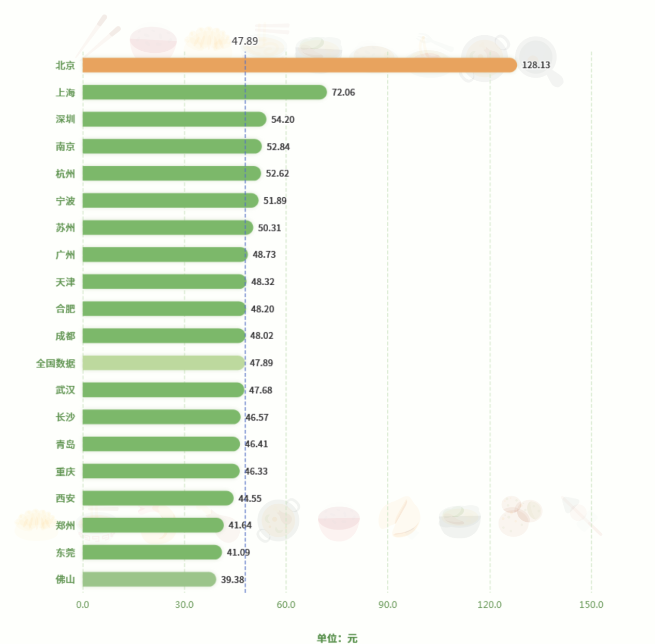Click the 南京 bar with value 52.84
This screenshot has height=644, width=655.
(172, 147)
